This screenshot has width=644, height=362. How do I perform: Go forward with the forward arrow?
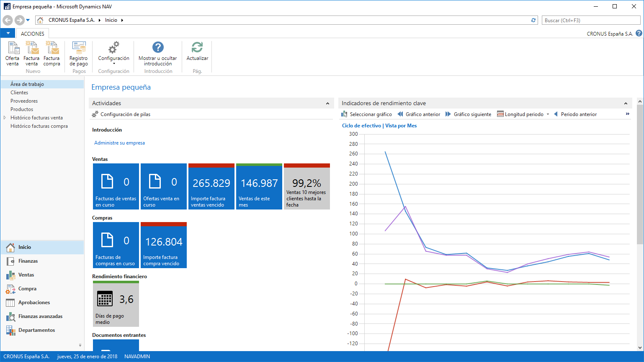tap(19, 20)
